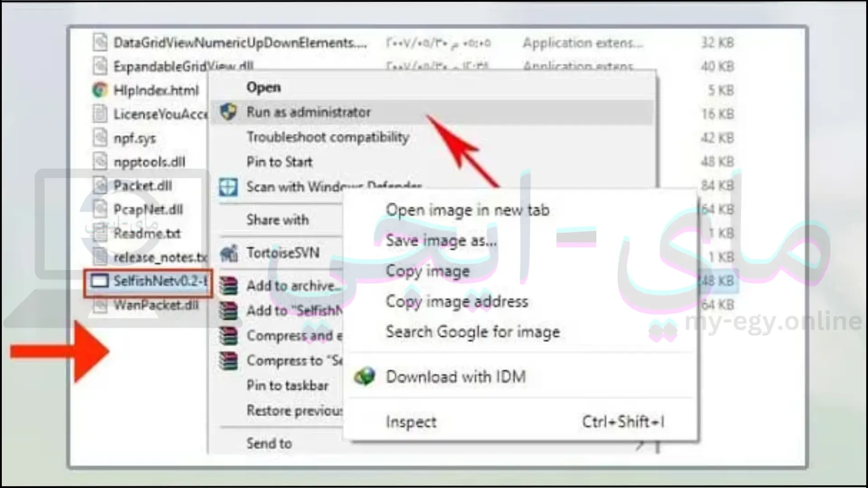Select the WanPacket.dll file name
Viewport: 868px width, 488px height.
coord(156,305)
